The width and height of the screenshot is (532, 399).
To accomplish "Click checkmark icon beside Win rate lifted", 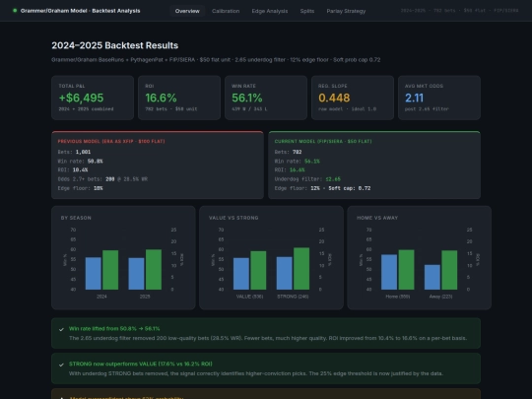I will (x=61, y=329).
